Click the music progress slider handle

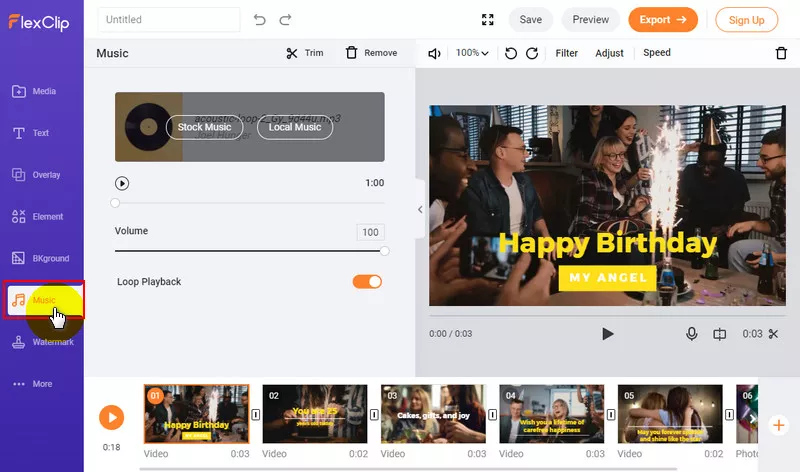point(115,203)
